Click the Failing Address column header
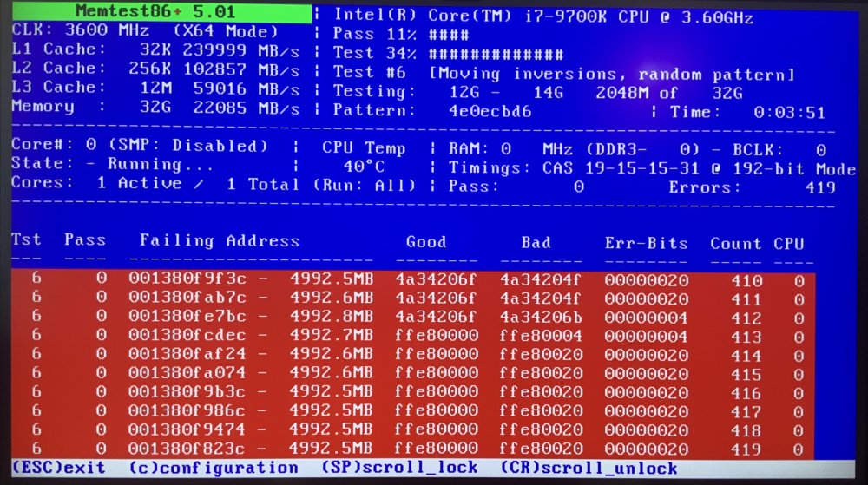Screen dimensions: 868x485 point(220,240)
